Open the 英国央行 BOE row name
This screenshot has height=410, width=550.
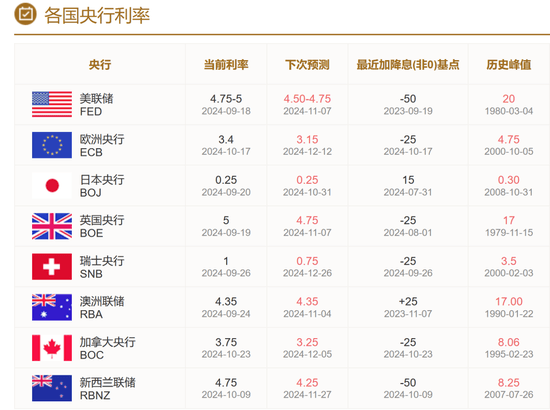102,227
